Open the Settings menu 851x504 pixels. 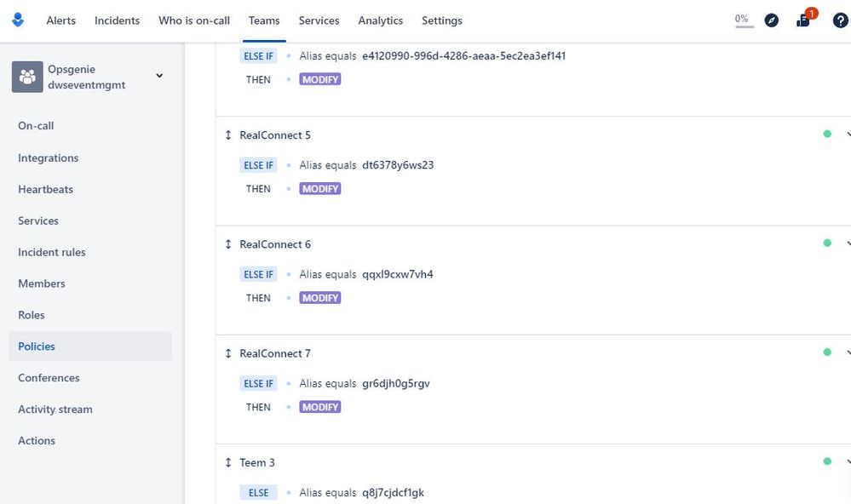[442, 20]
